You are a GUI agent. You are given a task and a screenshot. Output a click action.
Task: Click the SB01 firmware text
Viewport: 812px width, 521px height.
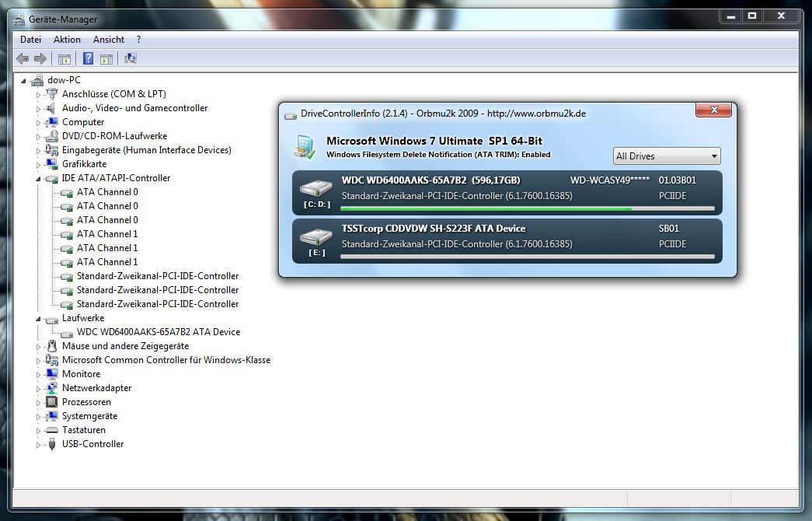(x=668, y=229)
